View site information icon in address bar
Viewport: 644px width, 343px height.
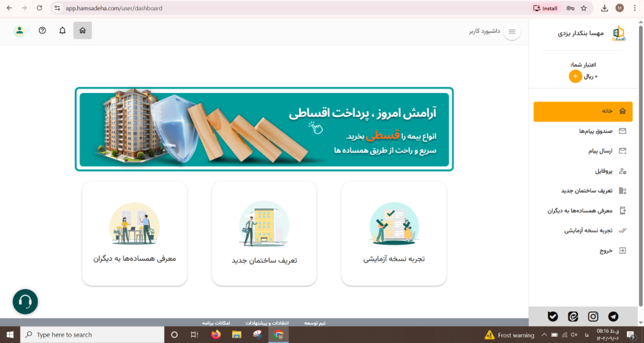(x=57, y=8)
